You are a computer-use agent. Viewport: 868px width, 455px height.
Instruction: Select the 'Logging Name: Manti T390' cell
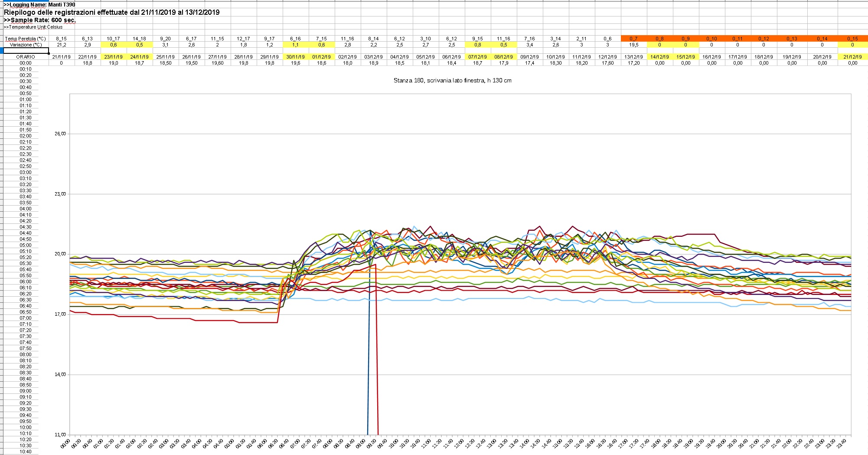[39, 5]
